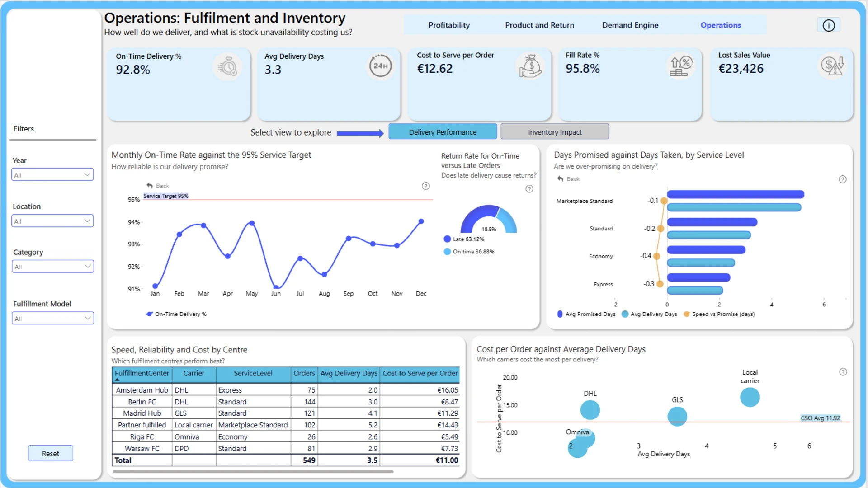868x488 pixels.
Task: Open help tooltip on Return Rate chart
Action: click(x=529, y=189)
